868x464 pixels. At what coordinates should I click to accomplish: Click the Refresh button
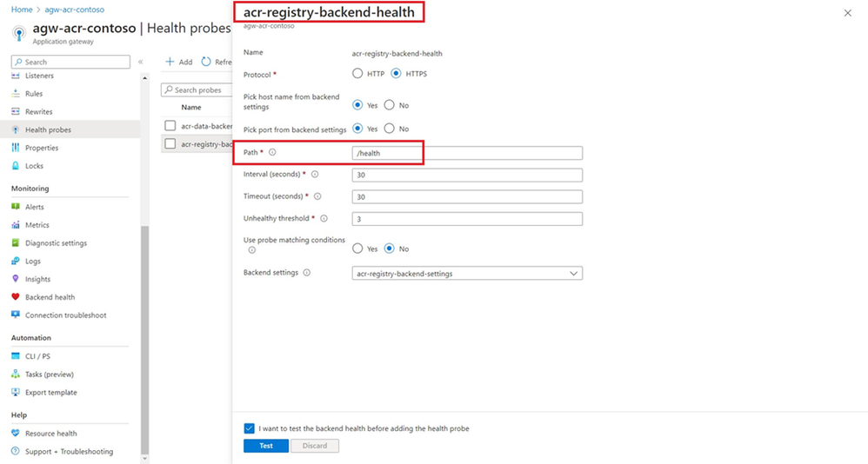217,62
